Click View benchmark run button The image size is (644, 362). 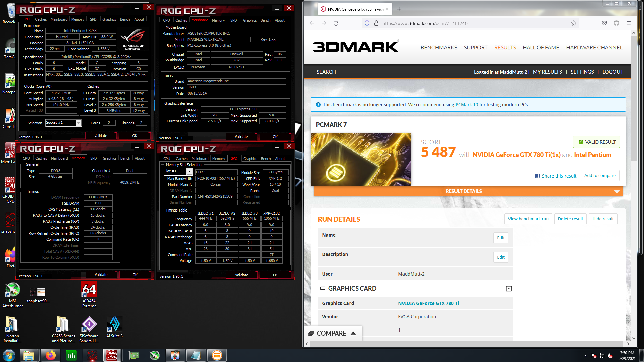pos(528,219)
